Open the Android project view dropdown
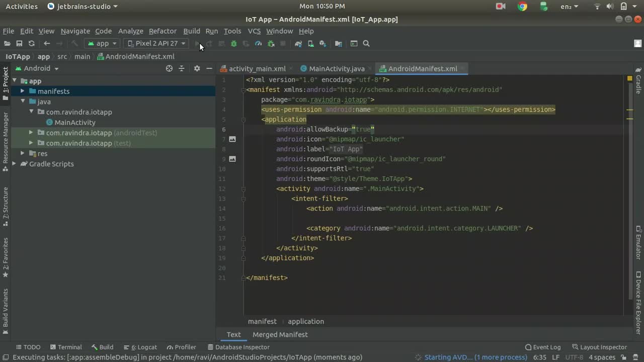The height and width of the screenshot is (362, 644). click(x=37, y=68)
